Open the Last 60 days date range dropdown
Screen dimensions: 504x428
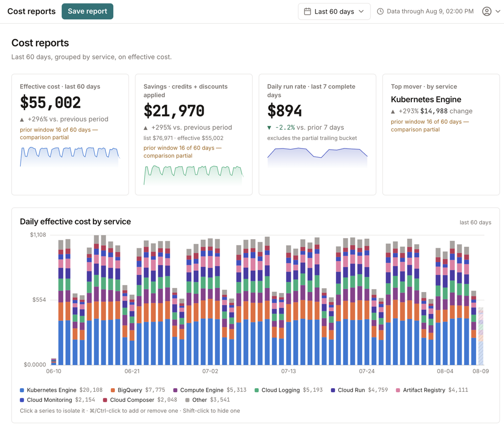coord(334,12)
